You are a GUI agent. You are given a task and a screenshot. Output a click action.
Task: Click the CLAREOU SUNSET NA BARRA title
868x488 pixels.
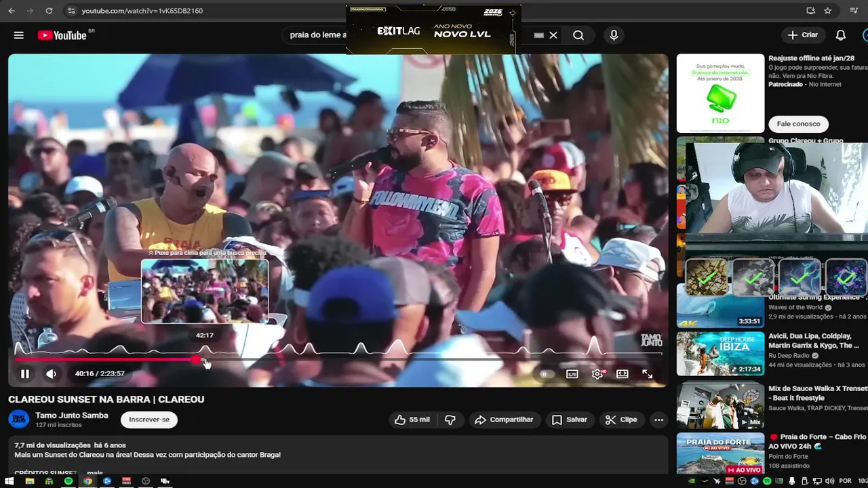(x=106, y=399)
